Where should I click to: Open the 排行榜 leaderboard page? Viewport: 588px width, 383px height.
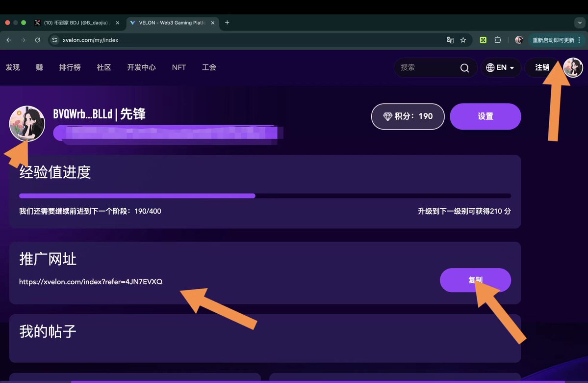pos(70,67)
